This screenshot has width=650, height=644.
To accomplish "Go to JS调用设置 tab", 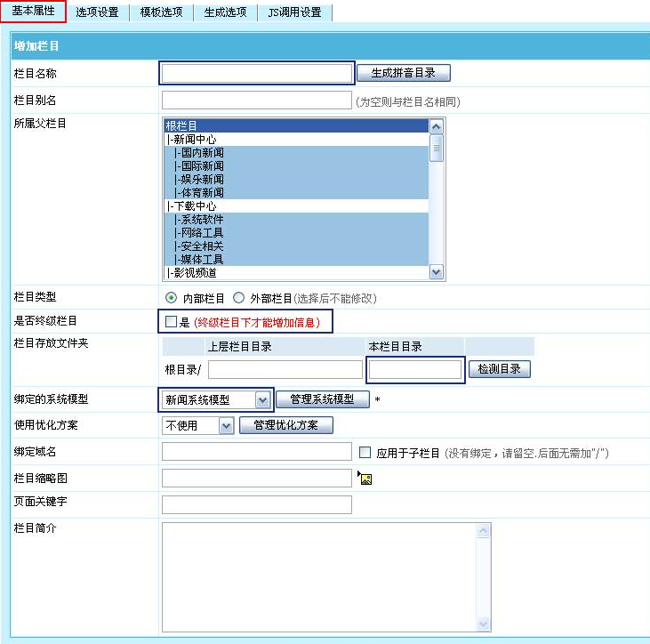I will point(294,12).
